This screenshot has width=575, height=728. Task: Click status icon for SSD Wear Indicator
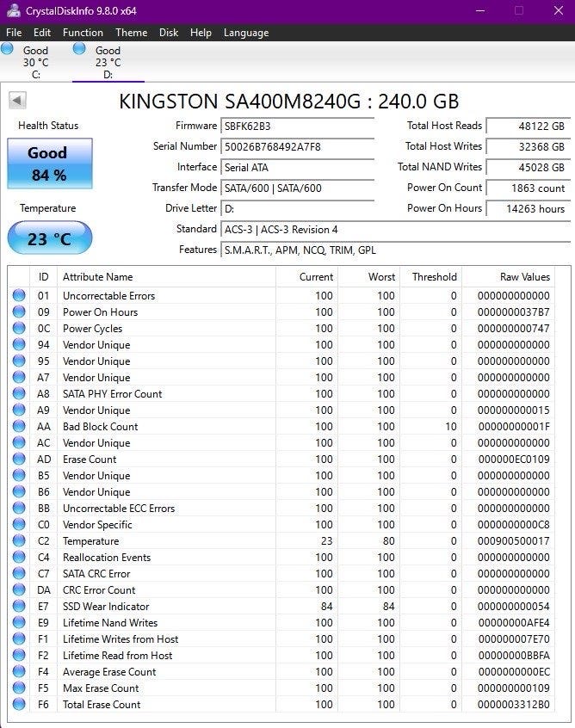[19, 606]
